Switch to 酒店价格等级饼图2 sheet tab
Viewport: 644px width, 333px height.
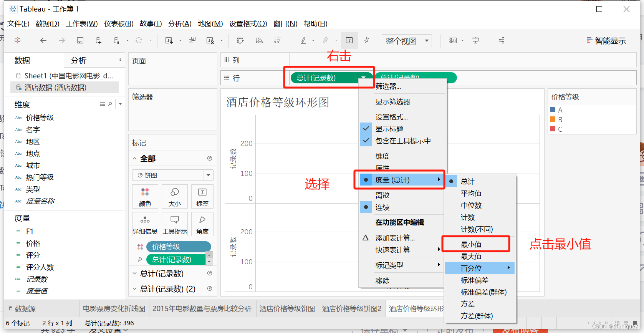coord(352,308)
